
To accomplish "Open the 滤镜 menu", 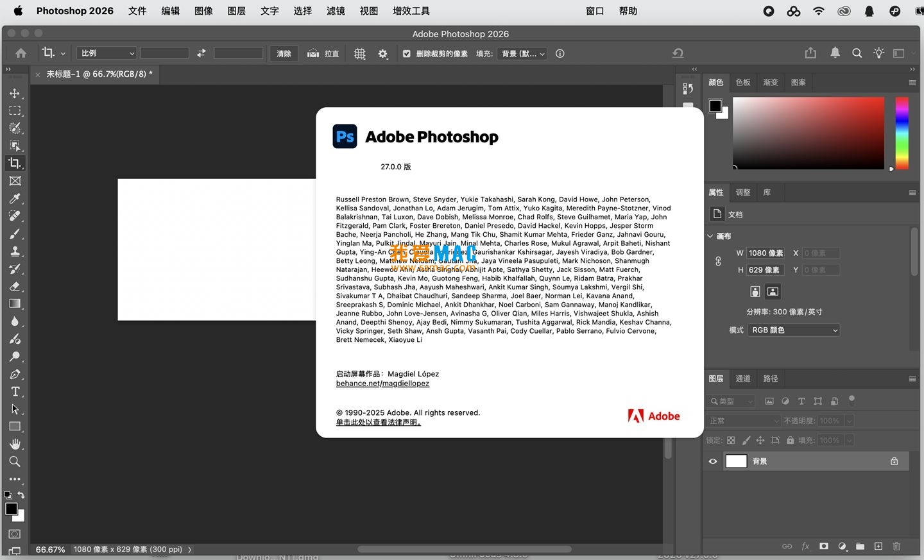I will point(336,11).
